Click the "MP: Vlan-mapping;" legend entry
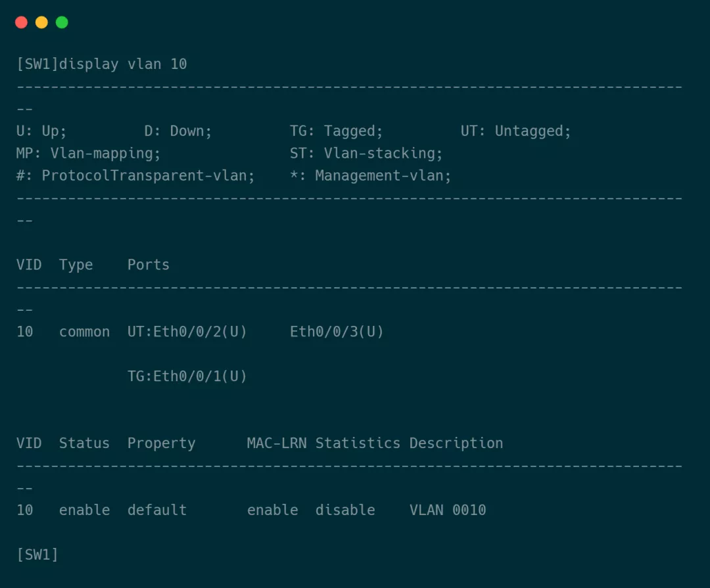This screenshot has width=710, height=588. click(89, 154)
